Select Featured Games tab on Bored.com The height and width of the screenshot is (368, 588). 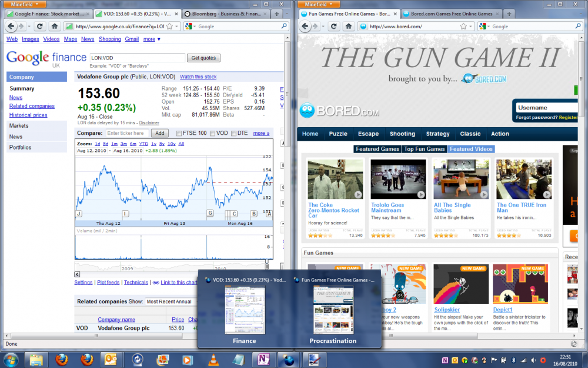click(377, 149)
